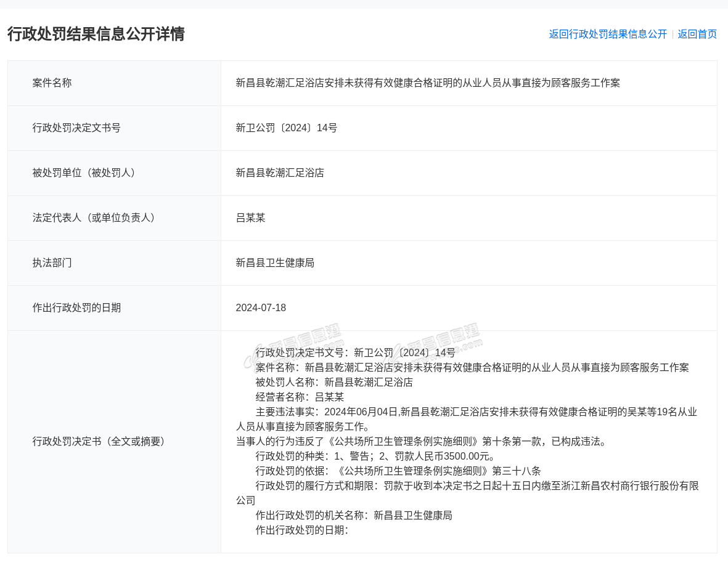Open the 返回首页 link
This screenshot has width=728, height=565.
point(697,35)
